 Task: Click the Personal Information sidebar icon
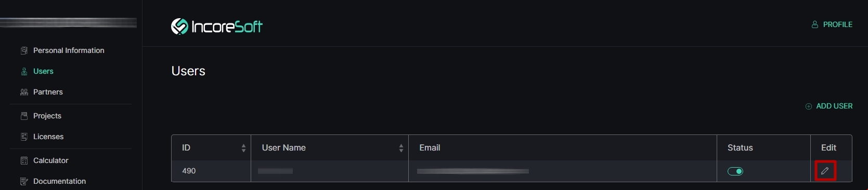point(24,50)
